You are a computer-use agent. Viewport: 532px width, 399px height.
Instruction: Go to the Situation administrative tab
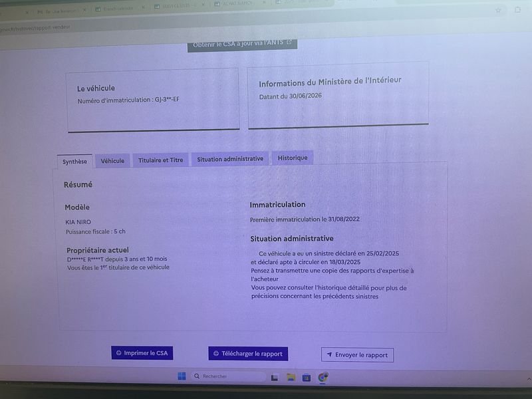tap(230, 159)
